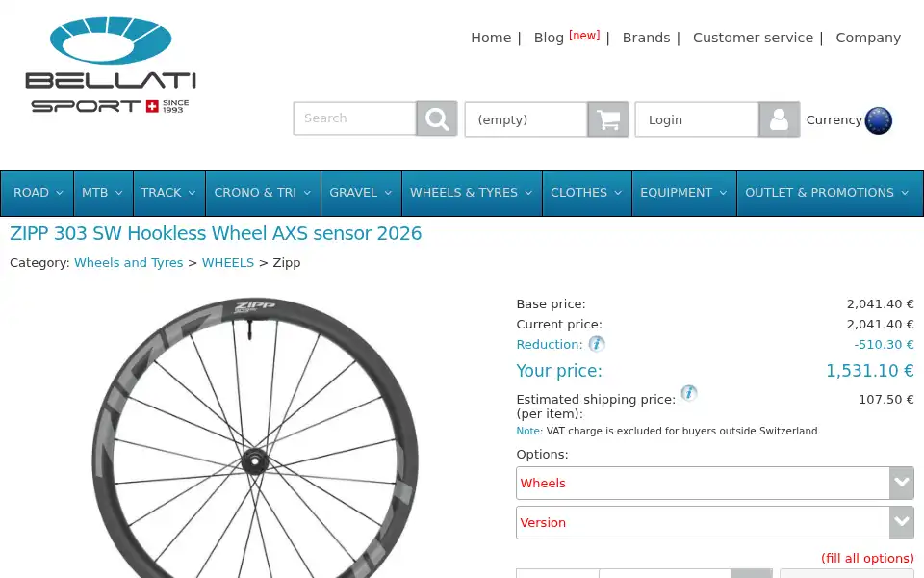Focus the Search input field
Screen dimensions: 924x578
pyautogui.click(x=355, y=118)
